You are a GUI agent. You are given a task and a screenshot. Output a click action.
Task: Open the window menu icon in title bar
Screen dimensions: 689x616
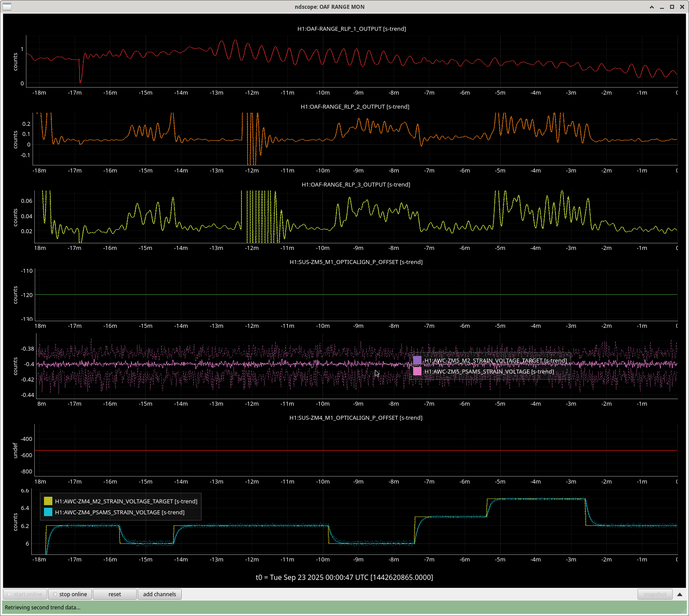click(7, 7)
